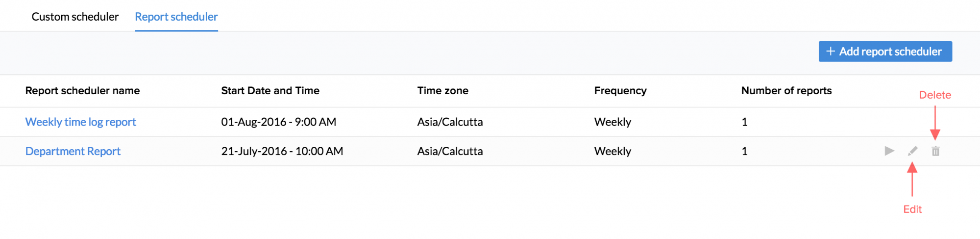Image resolution: width=980 pixels, height=239 pixels.
Task: Select the Report scheduler tab
Action: click(176, 17)
